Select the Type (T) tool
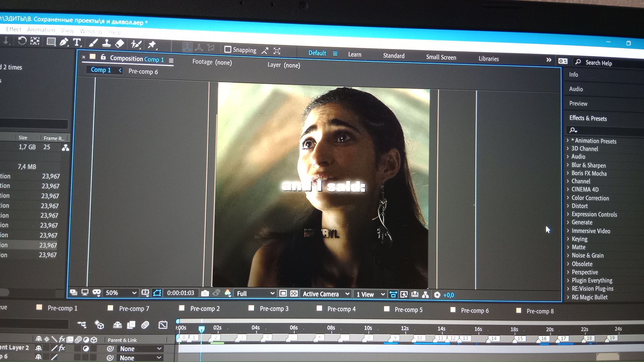The image size is (644, 362). coord(77,42)
